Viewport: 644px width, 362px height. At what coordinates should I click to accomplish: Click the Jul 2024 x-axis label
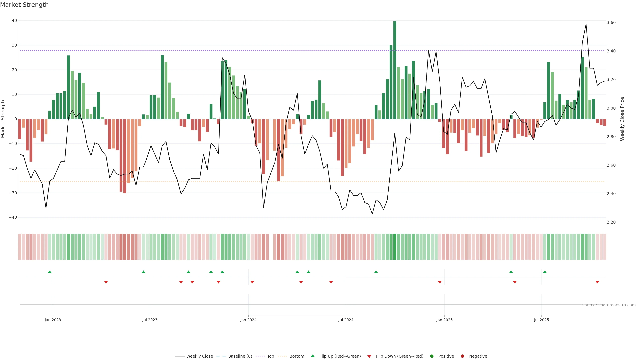pyautogui.click(x=346, y=320)
